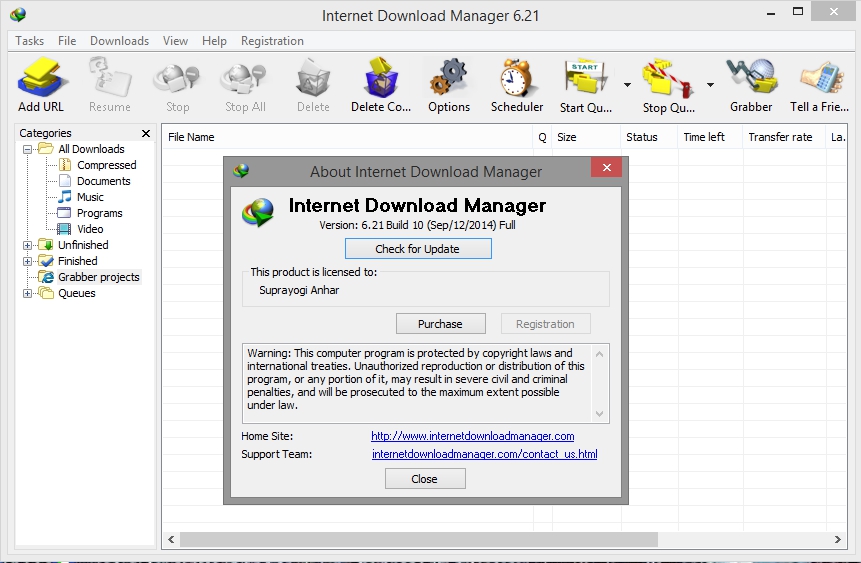Close the Categories panel

tap(146, 133)
